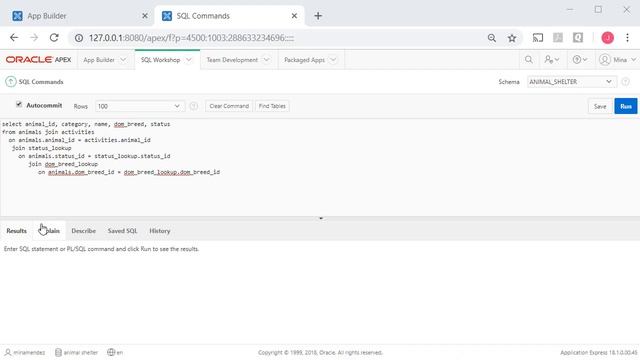640x360 pixels.
Task: Switch to the History tab
Action: coord(160,231)
